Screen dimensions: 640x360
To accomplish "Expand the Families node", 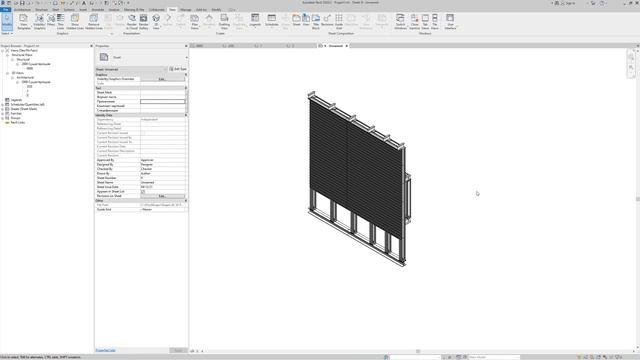I will click(x=2, y=113).
